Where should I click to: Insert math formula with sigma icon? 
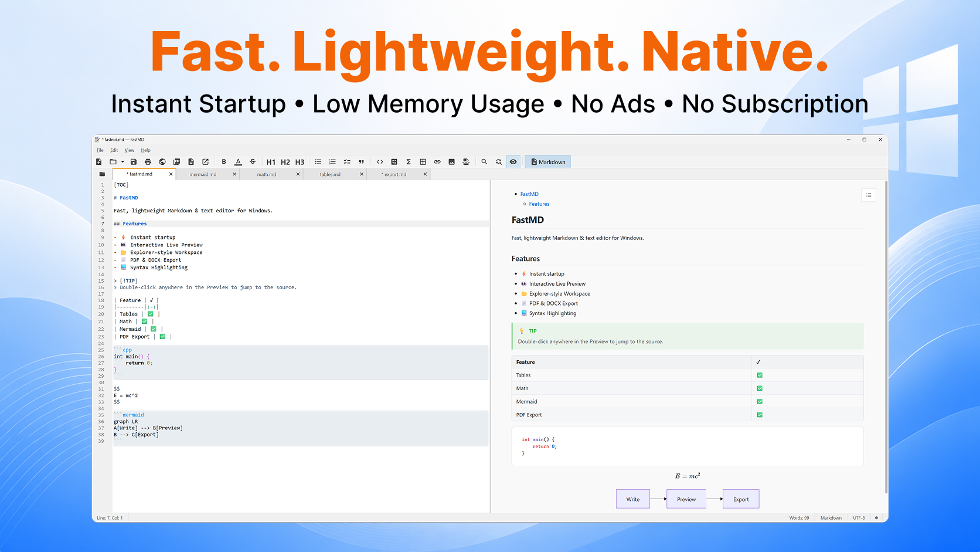point(409,162)
